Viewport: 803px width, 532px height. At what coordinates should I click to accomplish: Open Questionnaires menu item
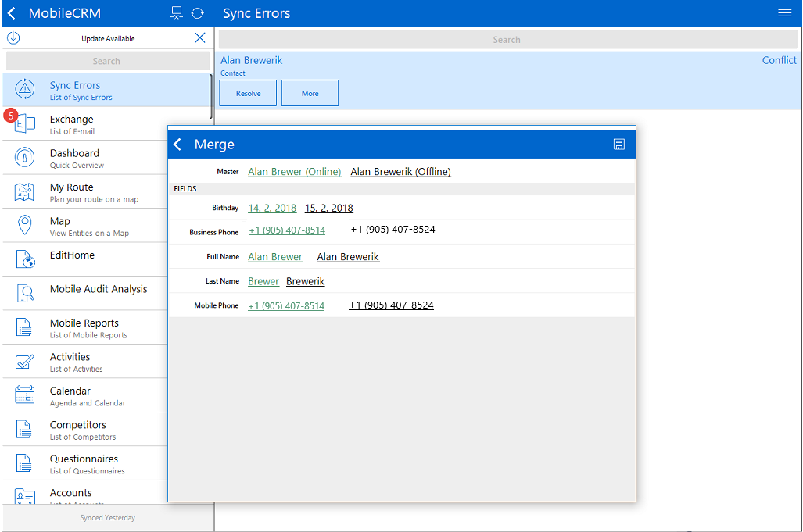85,463
